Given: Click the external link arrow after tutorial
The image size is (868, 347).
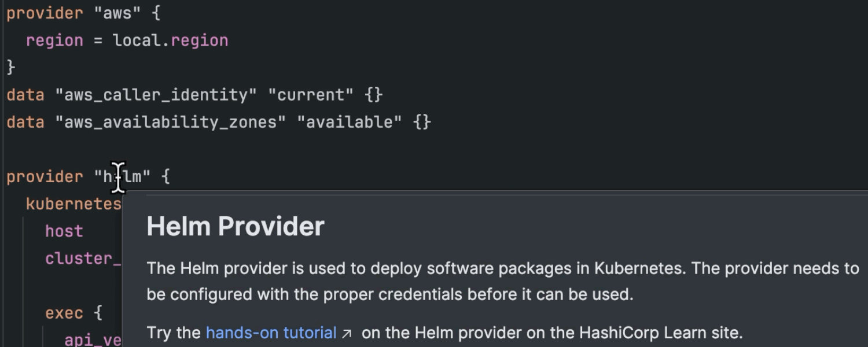Looking at the screenshot, I should [x=347, y=334].
